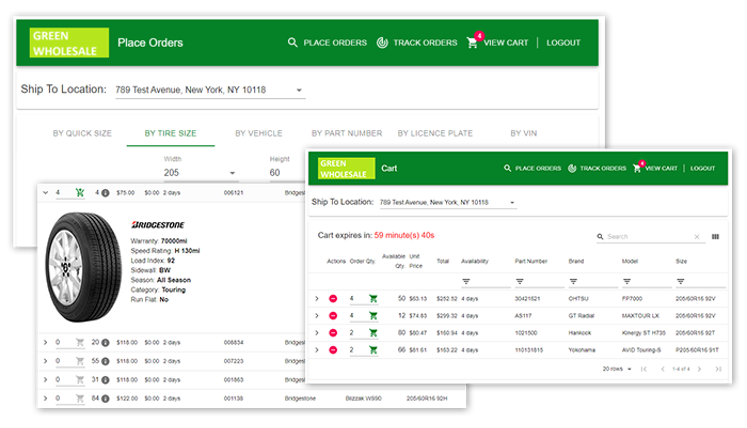
Task: Click green cart icon in OHTSU row
Action: (x=373, y=298)
